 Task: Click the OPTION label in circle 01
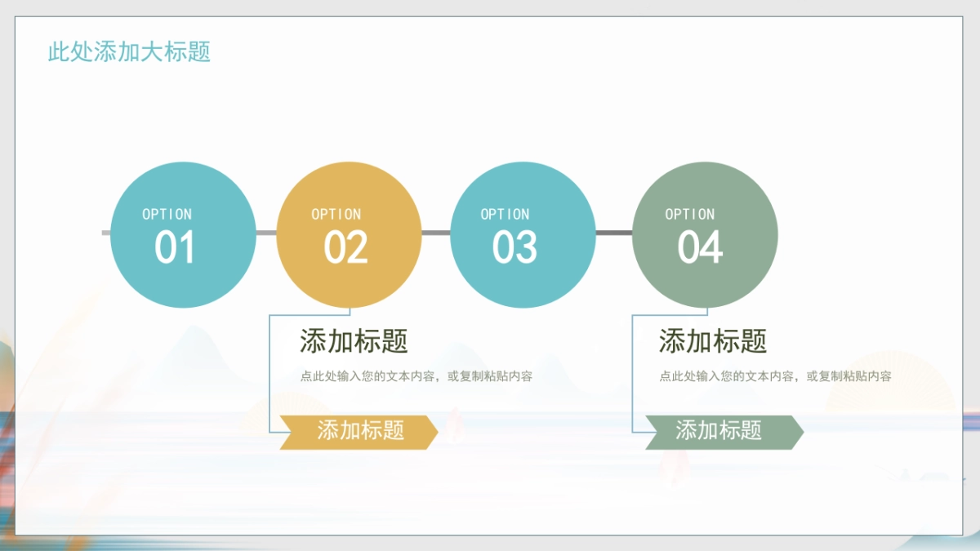coord(167,214)
